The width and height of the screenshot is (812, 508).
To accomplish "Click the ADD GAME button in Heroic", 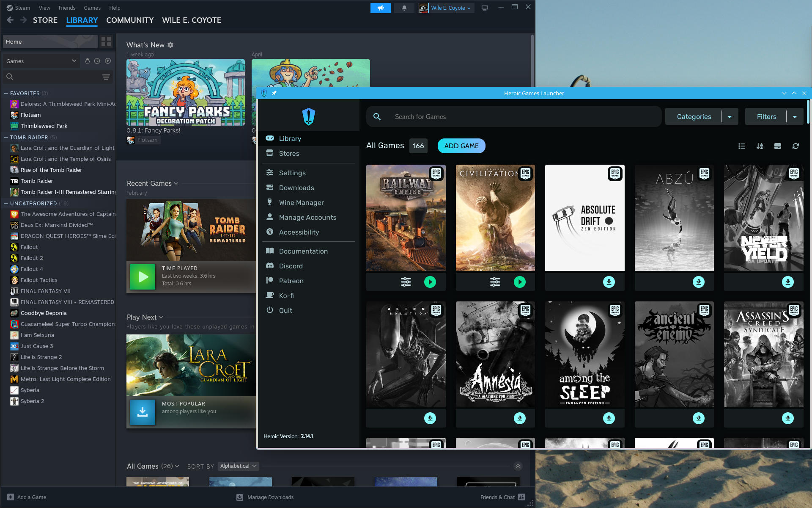I will (x=461, y=146).
